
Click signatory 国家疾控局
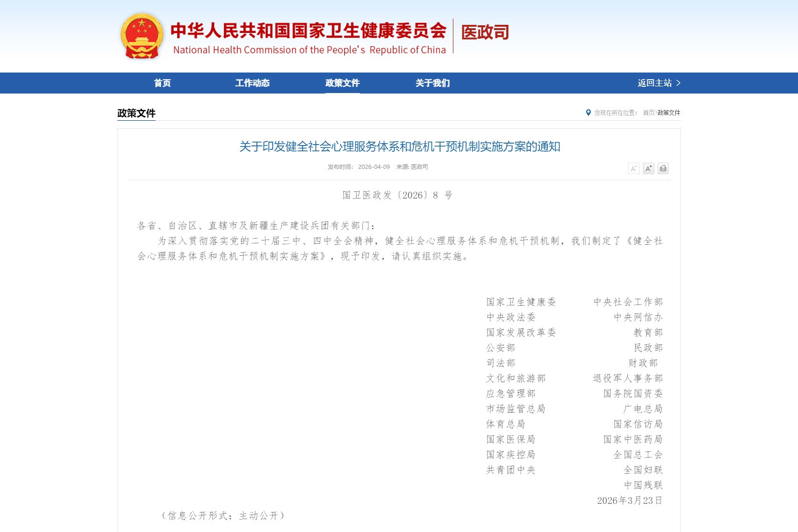pyautogui.click(x=511, y=455)
